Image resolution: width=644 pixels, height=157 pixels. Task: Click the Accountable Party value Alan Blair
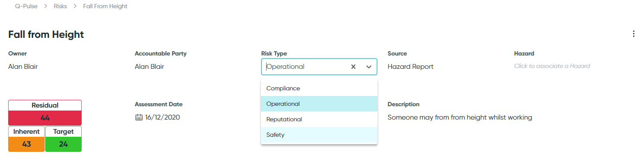[150, 67]
